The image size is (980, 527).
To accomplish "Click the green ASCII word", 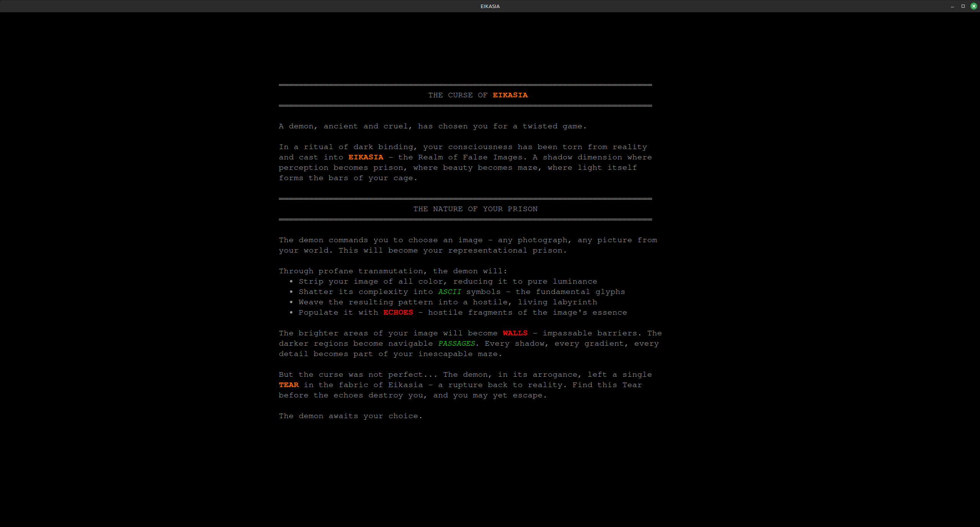I will pyautogui.click(x=449, y=292).
